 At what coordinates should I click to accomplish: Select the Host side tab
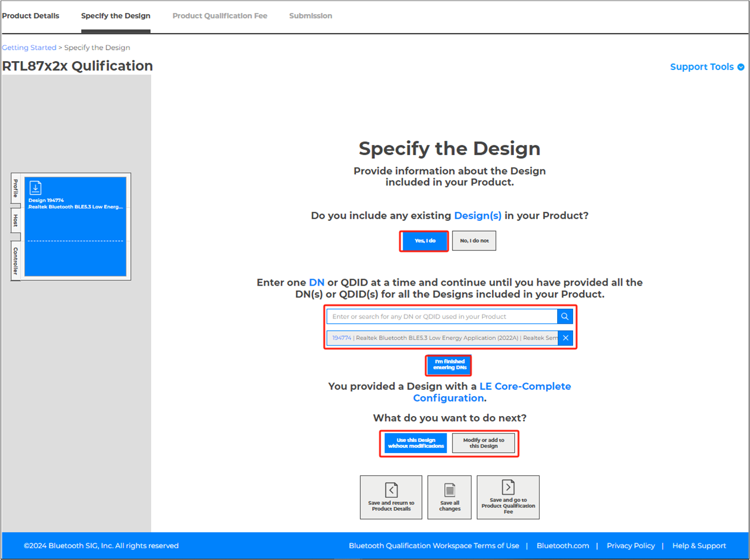click(16, 221)
